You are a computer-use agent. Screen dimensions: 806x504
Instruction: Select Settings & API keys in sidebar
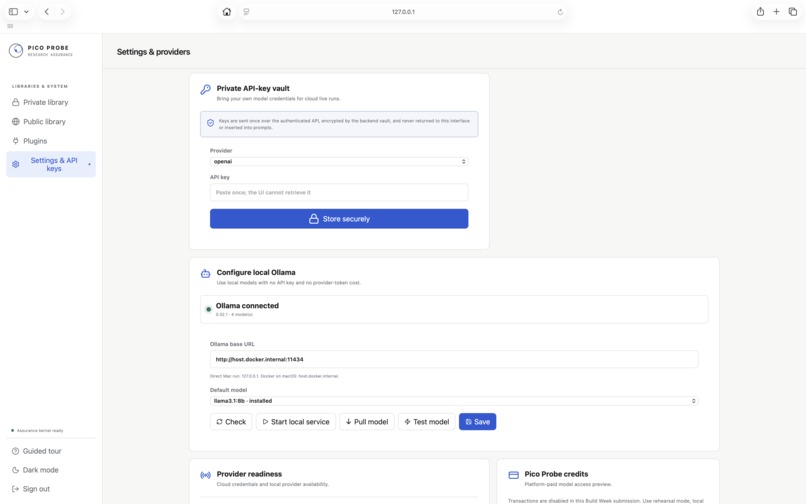pos(51,165)
